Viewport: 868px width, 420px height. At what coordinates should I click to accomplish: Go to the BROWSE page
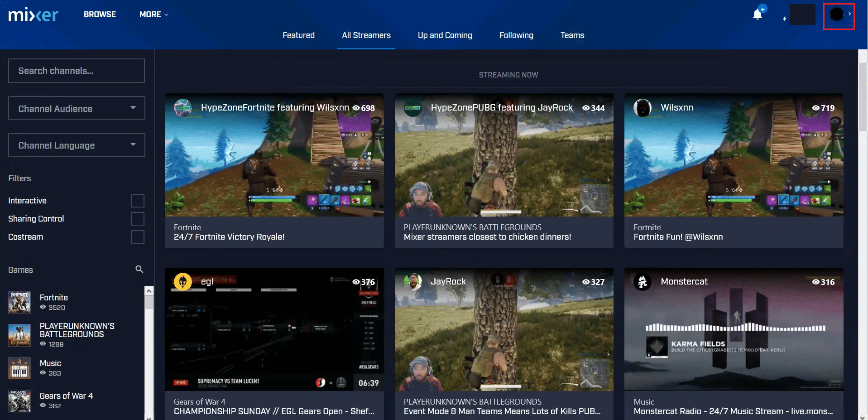pos(100,14)
